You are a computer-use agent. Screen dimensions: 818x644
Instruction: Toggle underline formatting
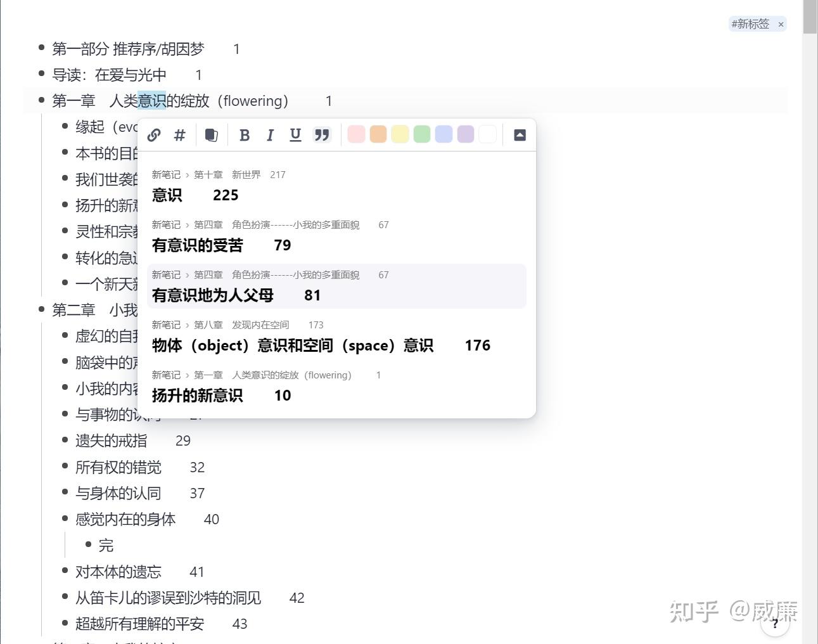pos(295,135)
